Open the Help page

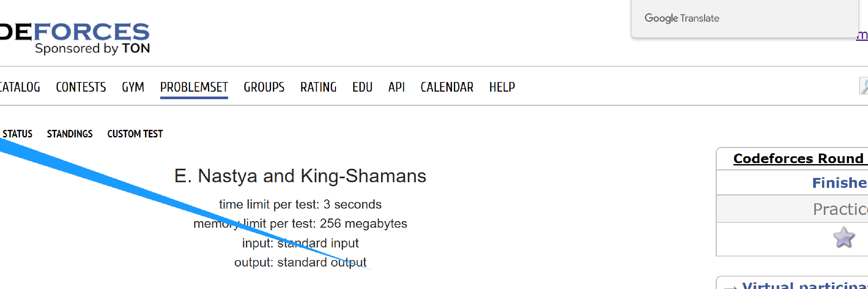tap(502, 87)
